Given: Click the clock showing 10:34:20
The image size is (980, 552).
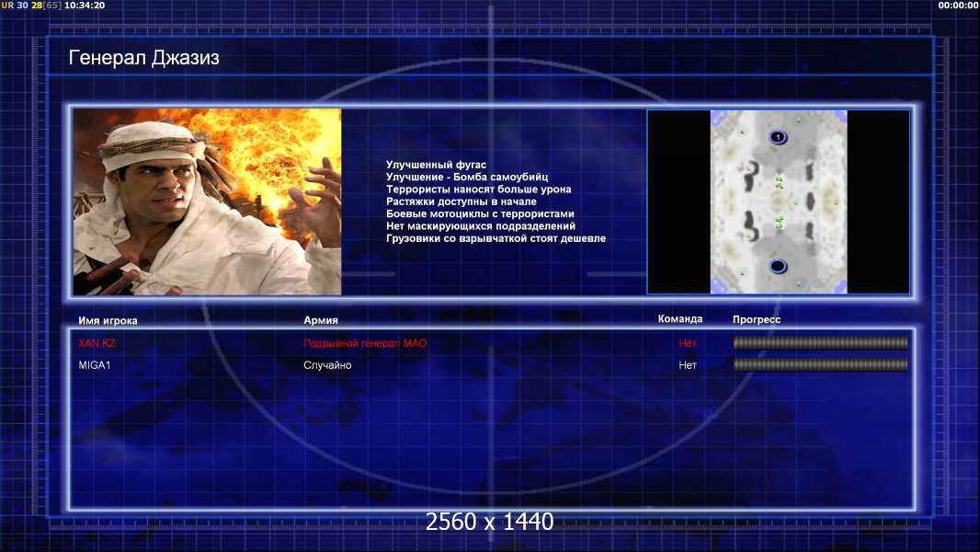Looking at the screenshot, I should pyautogui.click(x=85, y=5).
